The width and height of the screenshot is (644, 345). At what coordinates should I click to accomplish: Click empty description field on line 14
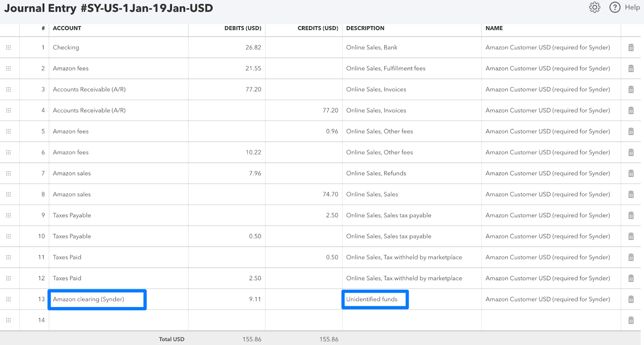(412, 320)
